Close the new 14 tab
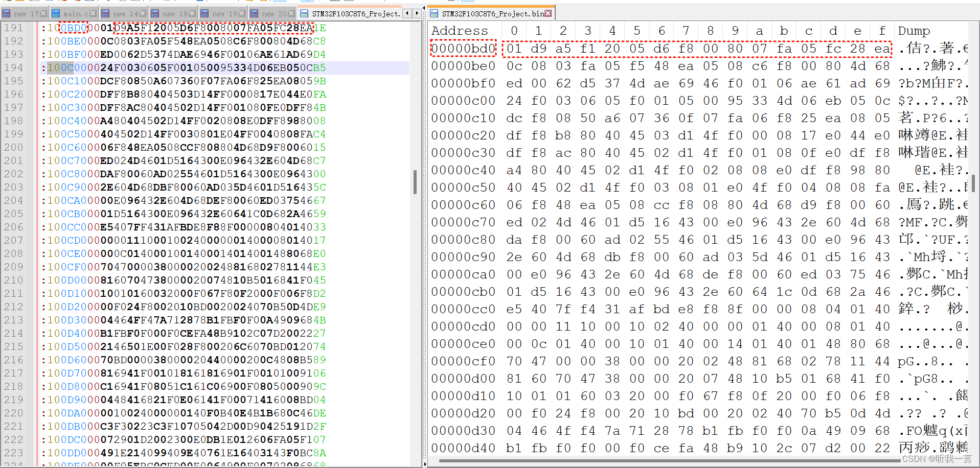This screenshot has width=980, height=468. (143, 13)
